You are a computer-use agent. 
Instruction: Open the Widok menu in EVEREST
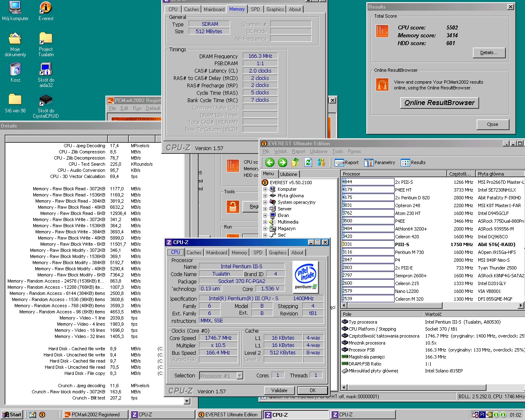[281, 151]
